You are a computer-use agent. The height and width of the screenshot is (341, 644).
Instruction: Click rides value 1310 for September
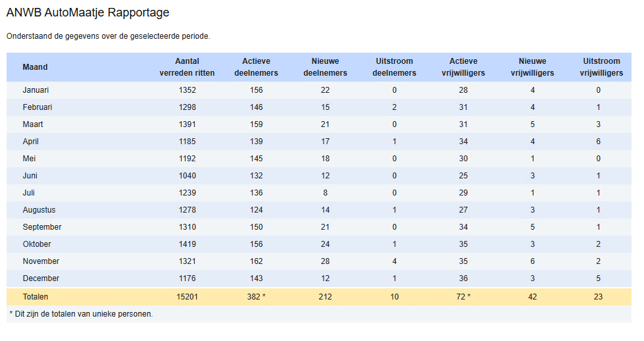point(187,227)
